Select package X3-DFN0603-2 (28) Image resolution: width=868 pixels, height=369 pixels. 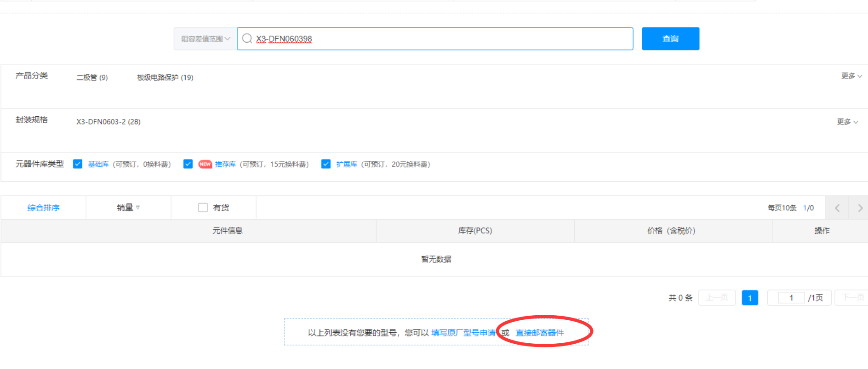click(108, 122)
